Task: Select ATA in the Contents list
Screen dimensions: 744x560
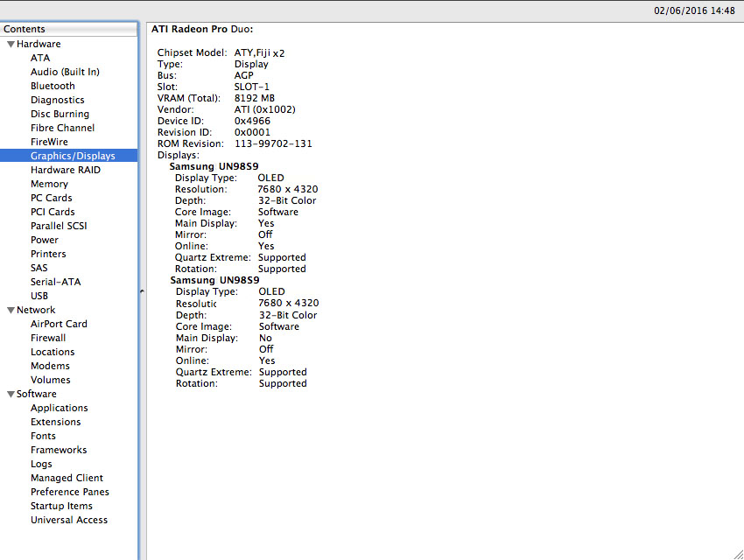Action: tap(40, 58)
